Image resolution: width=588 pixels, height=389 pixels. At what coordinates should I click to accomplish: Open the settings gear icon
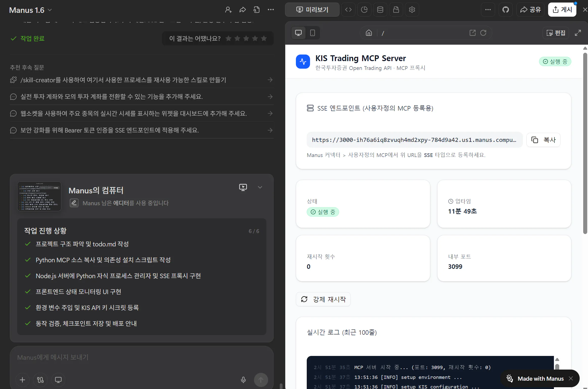[412, 10]
